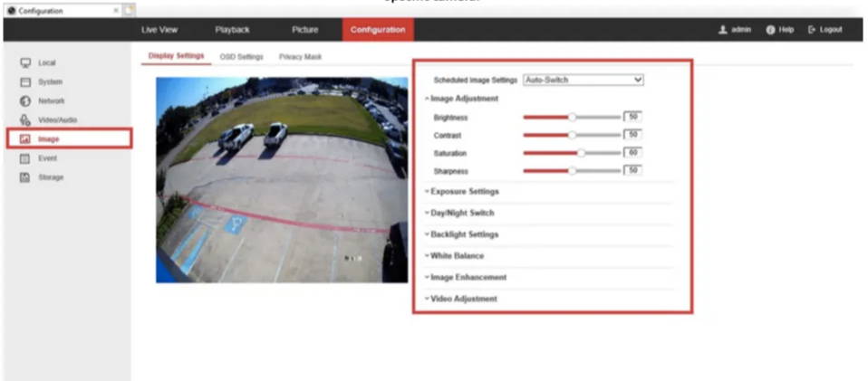
Task: Click the Network globe icon
Action: tap(24, 101)
